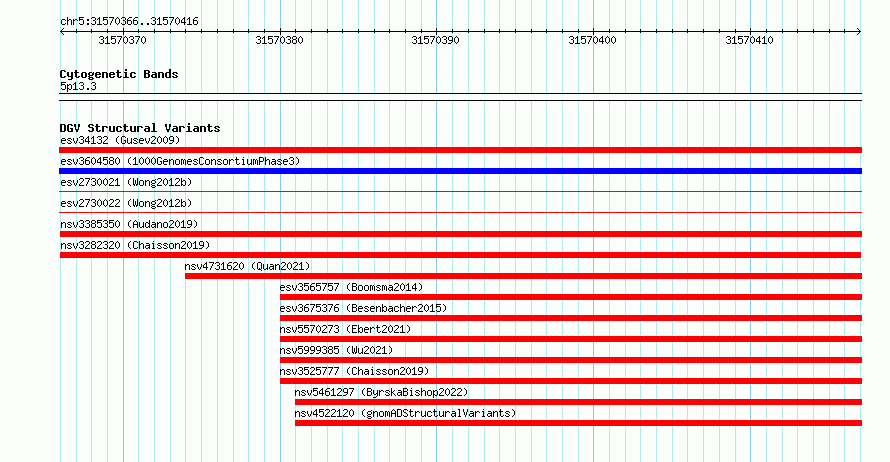The image size is (890, 462).
Task: Click the blue esv3604580 variant bar
Action: (460, 171)
